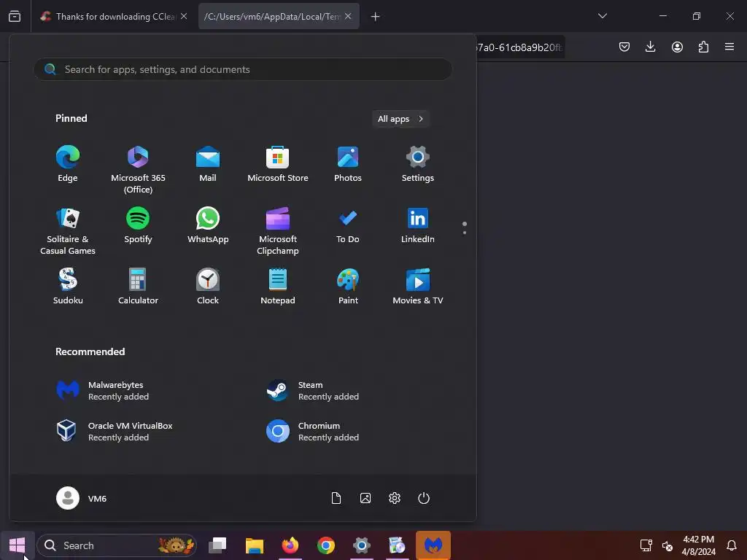Viewport: 747px width, 560px height.
Task: Open Settings from pinned apps
Action: [x=418, y=164]
